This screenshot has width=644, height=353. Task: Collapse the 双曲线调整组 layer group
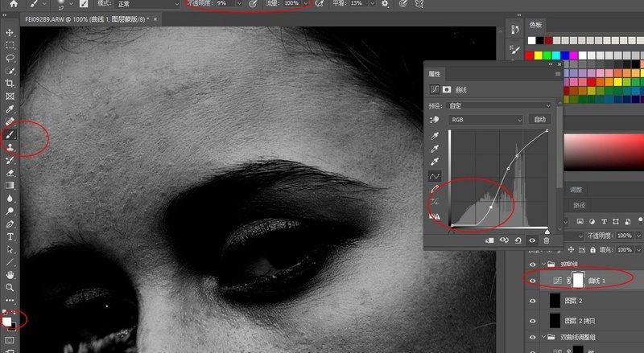coord(544,337)
